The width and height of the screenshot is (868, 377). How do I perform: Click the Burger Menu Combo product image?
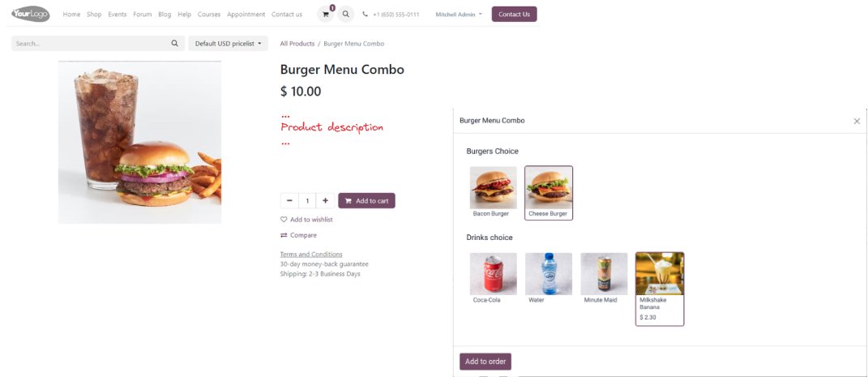pos(139,142)
